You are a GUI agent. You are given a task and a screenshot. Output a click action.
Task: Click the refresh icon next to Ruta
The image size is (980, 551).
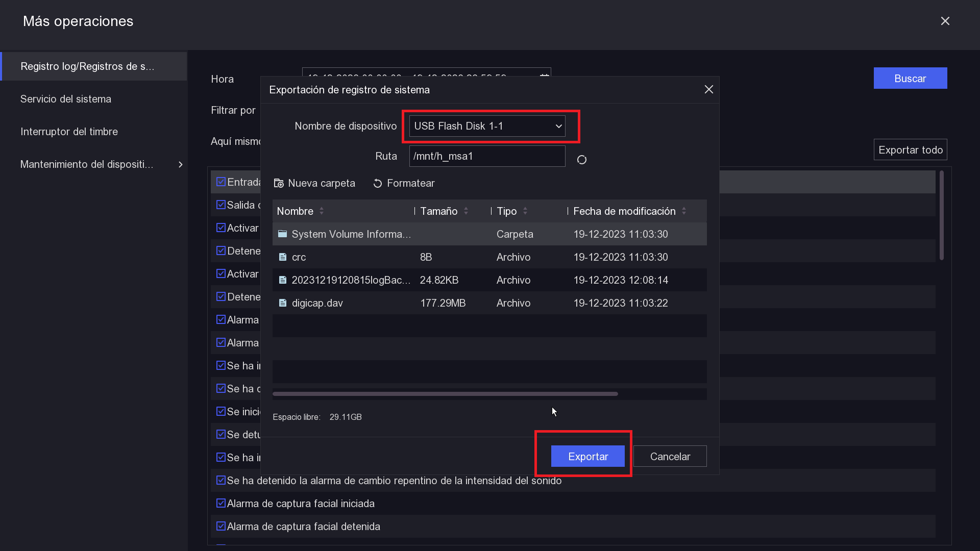pos(581,160)
